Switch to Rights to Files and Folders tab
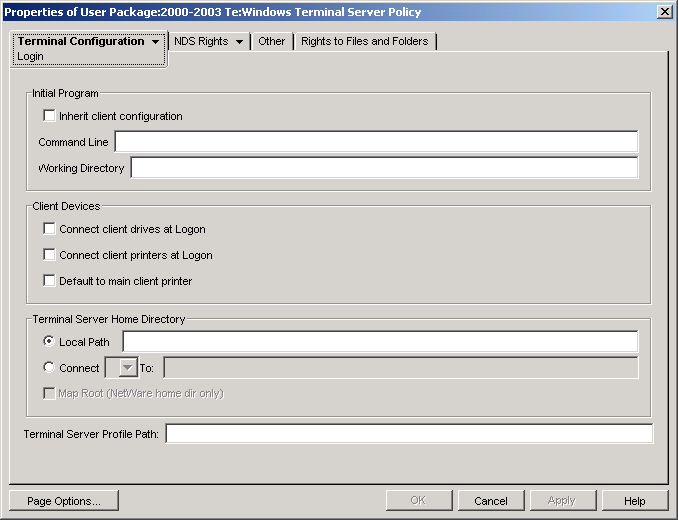Viewport: 678px width, 520px height. (365, 41)
